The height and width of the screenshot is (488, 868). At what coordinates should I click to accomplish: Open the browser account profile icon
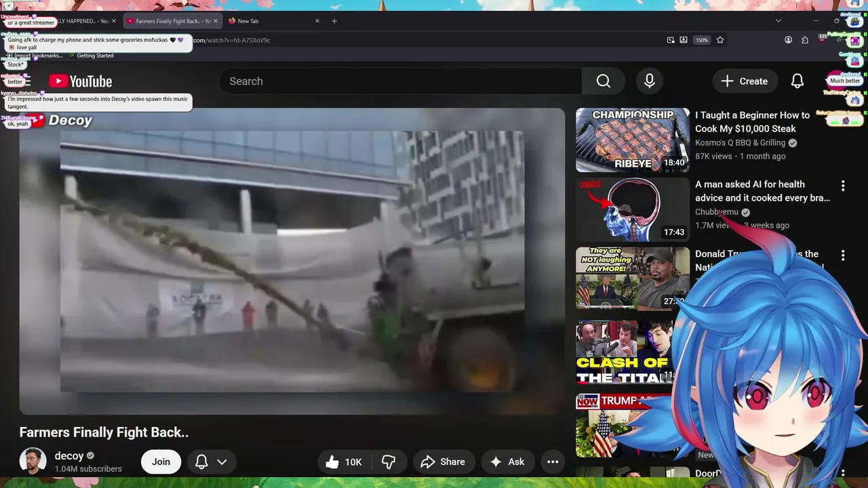tap(788, 40)
